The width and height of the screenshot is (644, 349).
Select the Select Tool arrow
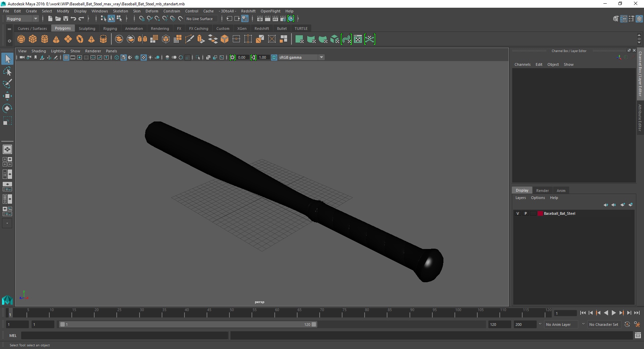point(7,59)
